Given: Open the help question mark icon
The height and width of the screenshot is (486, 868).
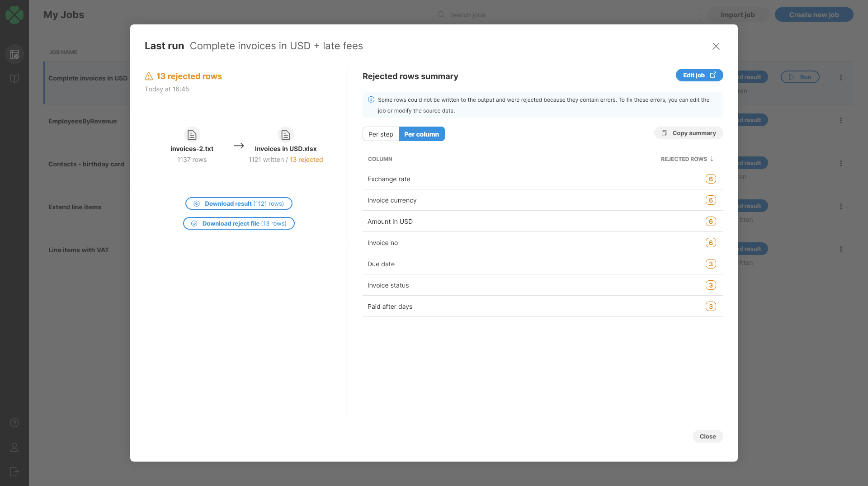Looking at the screenshot, I should [14, 423].
